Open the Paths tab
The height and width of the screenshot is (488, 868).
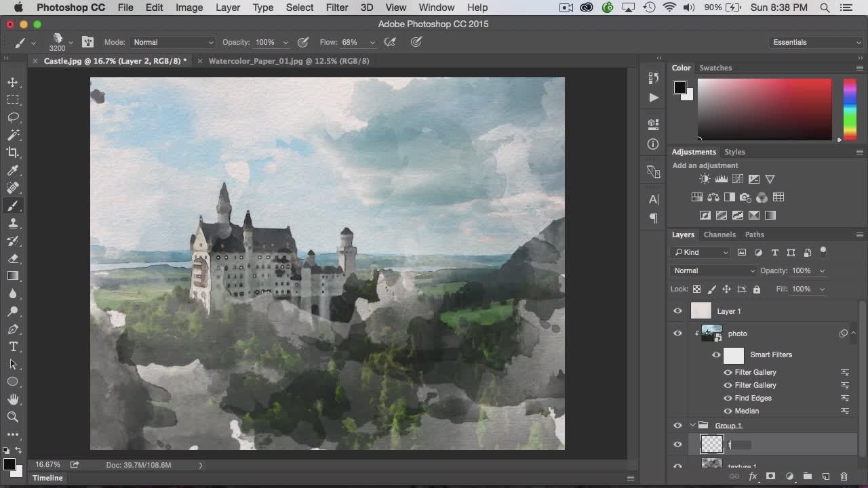coord(755,235)
